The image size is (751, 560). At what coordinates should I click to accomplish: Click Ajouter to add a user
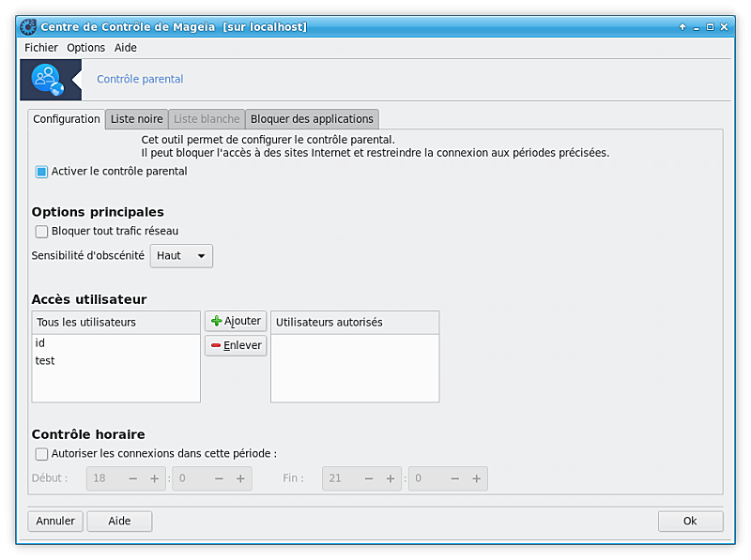pyautogui.click(x=236, y=321)
